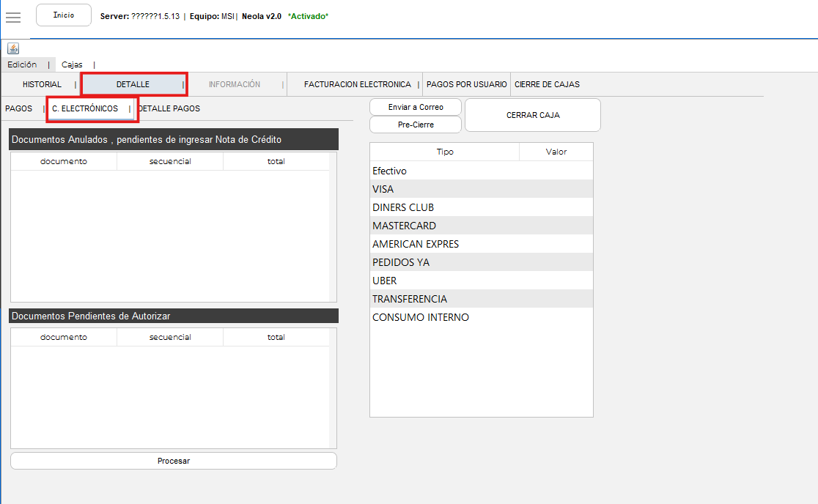Click the Java application icon

pos(13,48)
